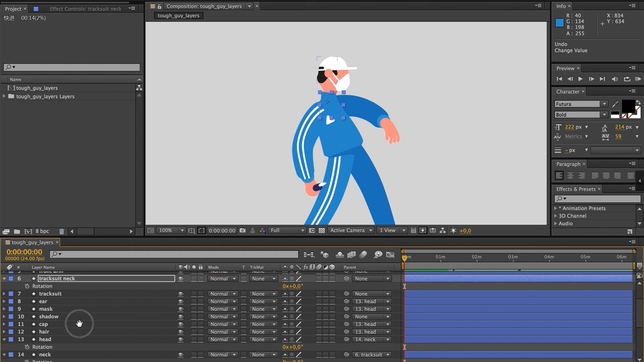Hide the shadow layer

point(180,316)
